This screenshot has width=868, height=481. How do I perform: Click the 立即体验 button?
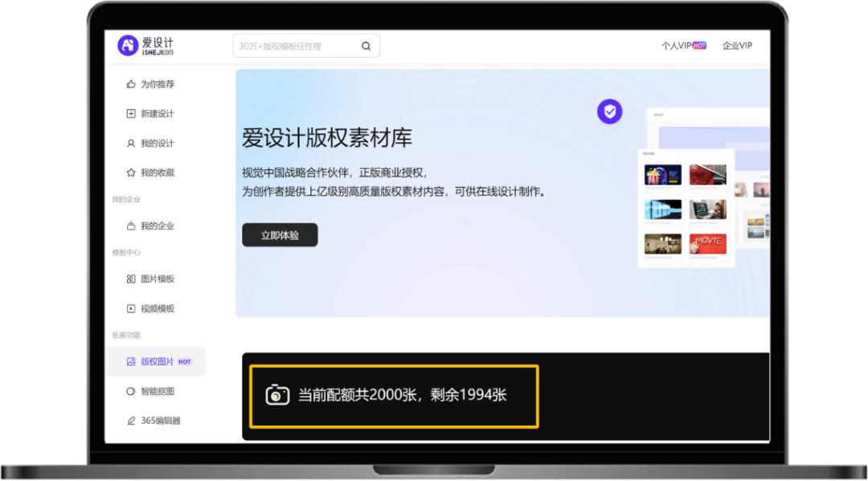tap(279, 234)
